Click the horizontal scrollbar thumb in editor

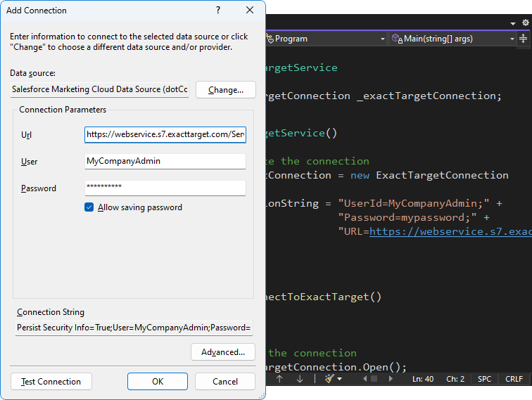click(374, 379)
